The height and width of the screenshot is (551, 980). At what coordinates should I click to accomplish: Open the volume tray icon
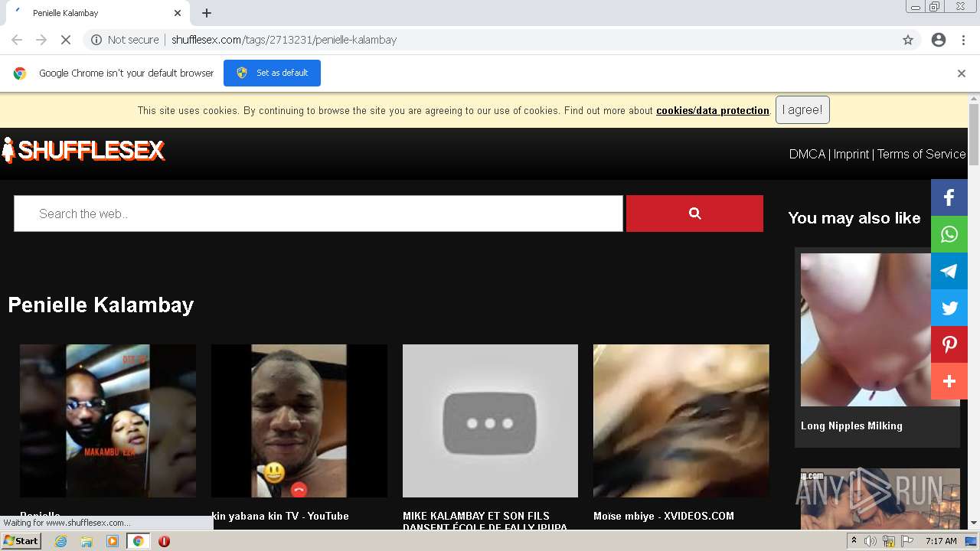[x=871, y=541]
